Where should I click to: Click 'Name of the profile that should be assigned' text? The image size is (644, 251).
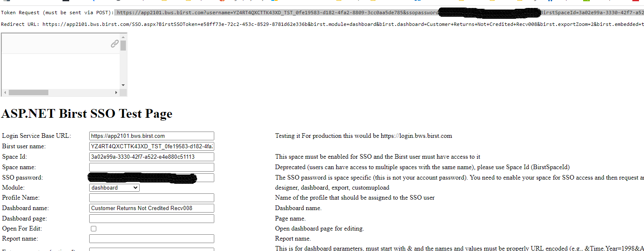point(355,198)
